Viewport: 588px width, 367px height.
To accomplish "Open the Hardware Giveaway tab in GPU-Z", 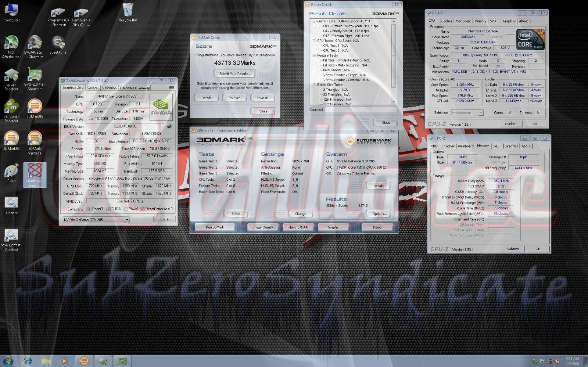I will click(135, 88).
